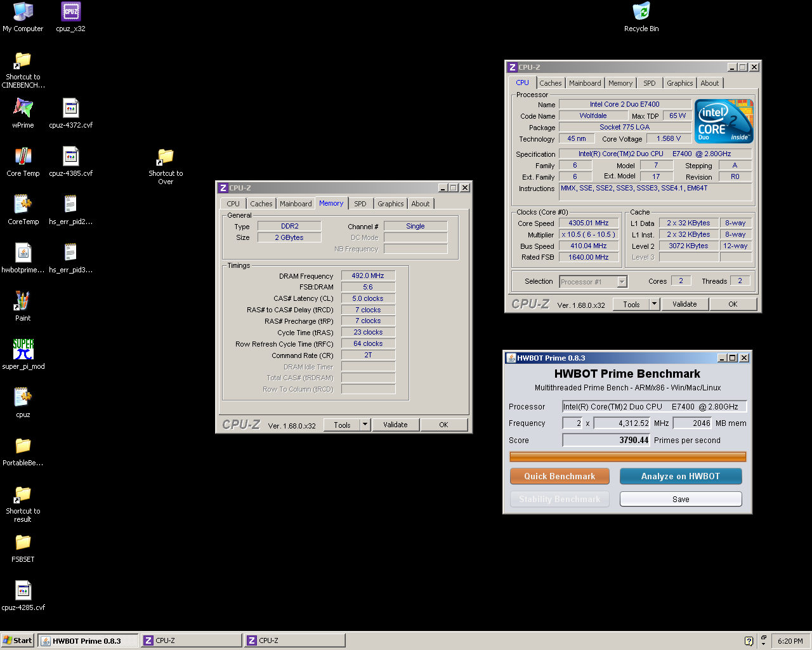Open Mainboard tab in right CPU-Z window
This screenshot has width=812, height=650.
tap(585, 83)
